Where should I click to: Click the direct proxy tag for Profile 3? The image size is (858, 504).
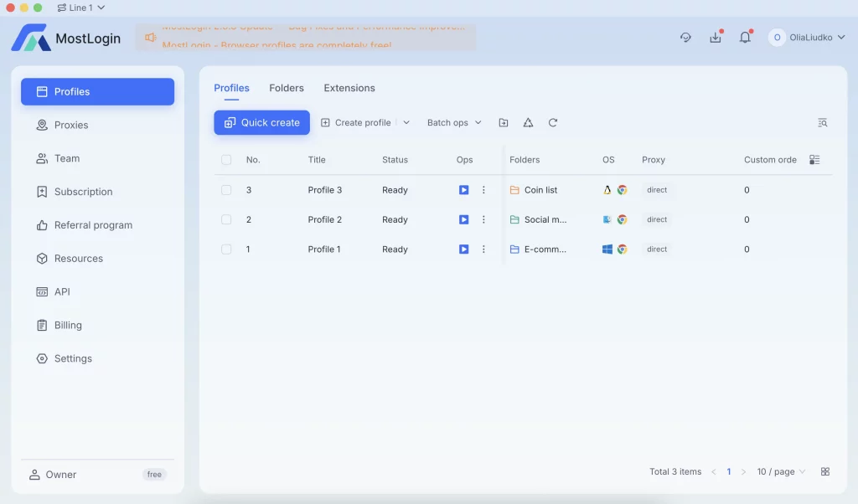click(x=657, y=190)
